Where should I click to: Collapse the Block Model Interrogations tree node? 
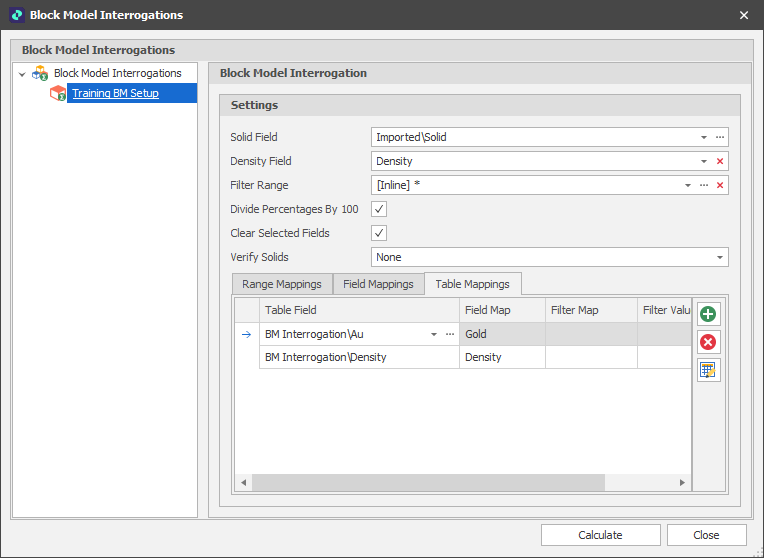point(22,74)
